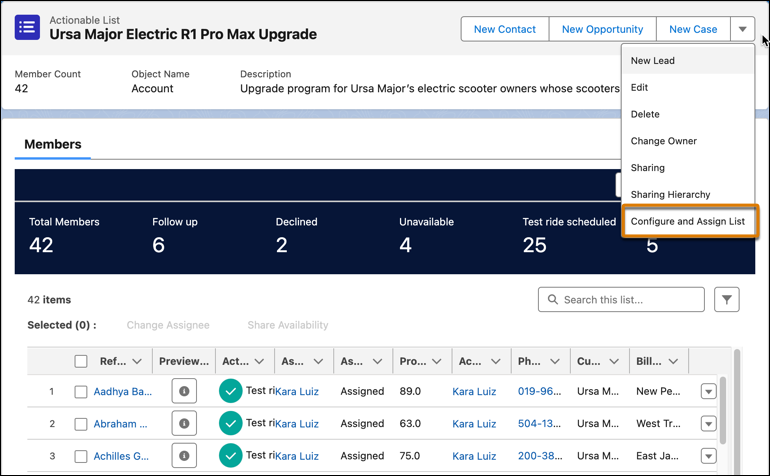Click the New Contact button
770x476 pixels.
point(504,29)
